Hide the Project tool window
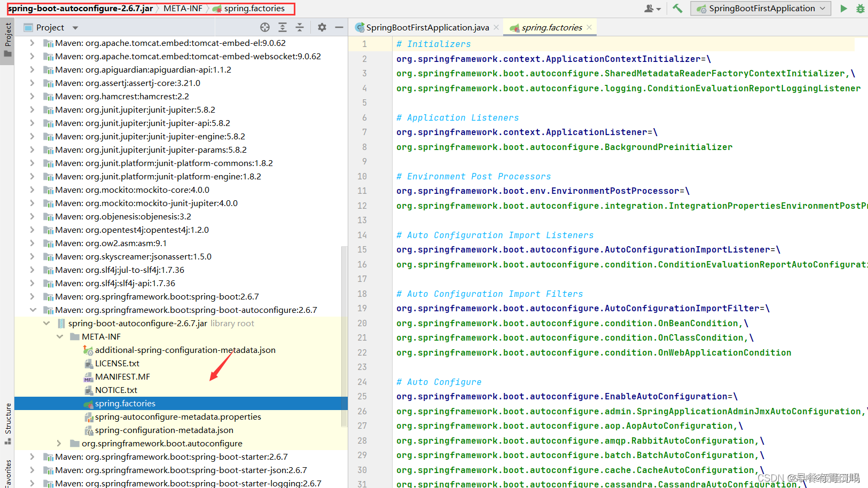868x488 pixels. click(339, 27)
